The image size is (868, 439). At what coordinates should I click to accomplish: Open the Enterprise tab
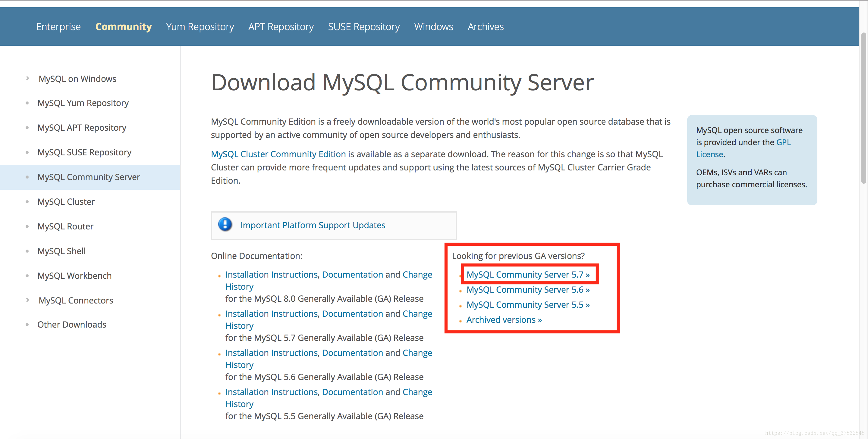pos(58,26)
